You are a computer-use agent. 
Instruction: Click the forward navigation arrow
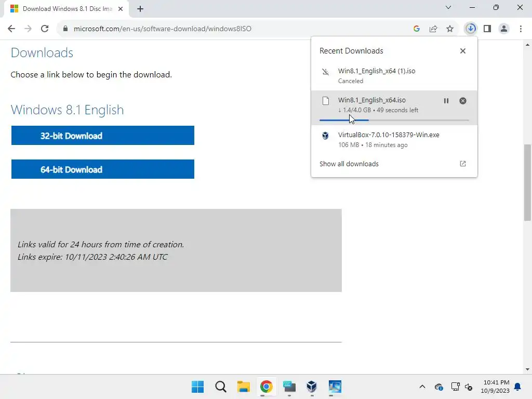[28, 29]
